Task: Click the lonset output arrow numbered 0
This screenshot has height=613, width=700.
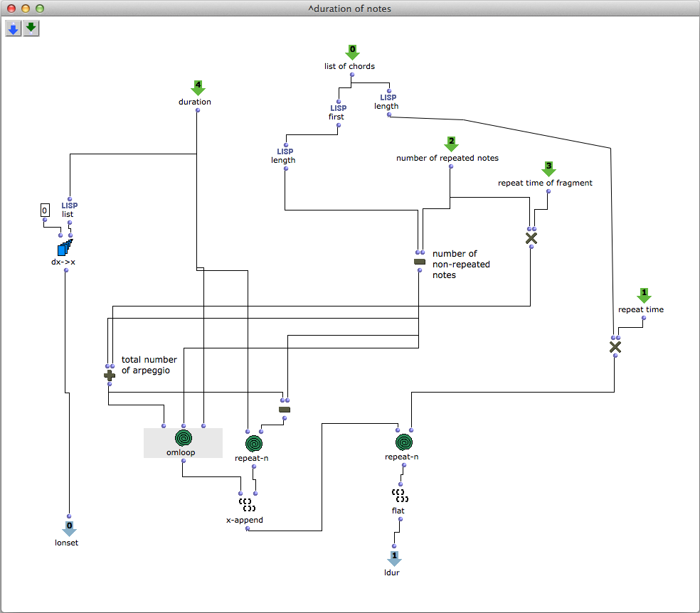Action: coord(69,528)
